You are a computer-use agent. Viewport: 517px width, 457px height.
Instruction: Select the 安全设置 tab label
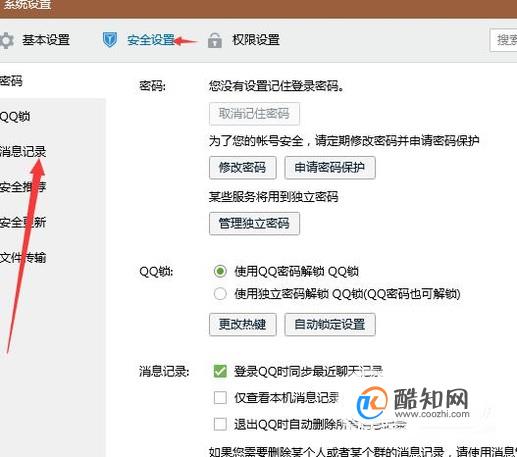151,40
